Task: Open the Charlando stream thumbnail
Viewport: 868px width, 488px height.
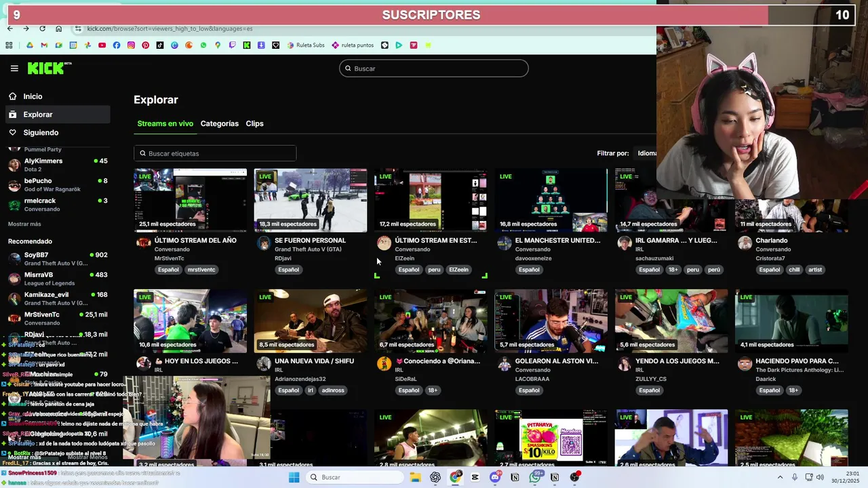Action: pos(791,216)
